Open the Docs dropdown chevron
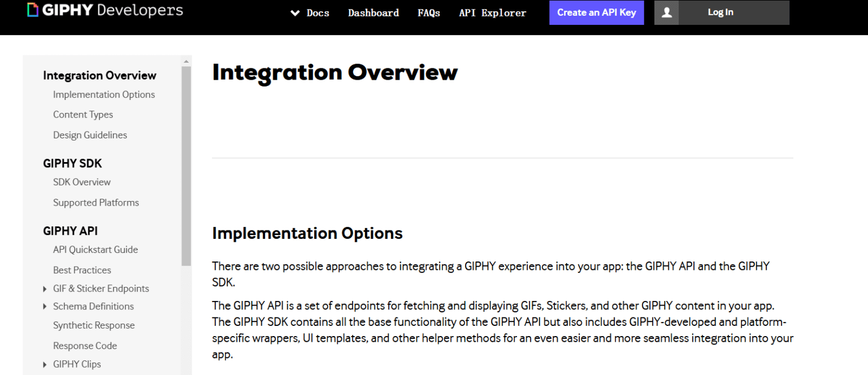868x375 pixels. coord(295,13)
